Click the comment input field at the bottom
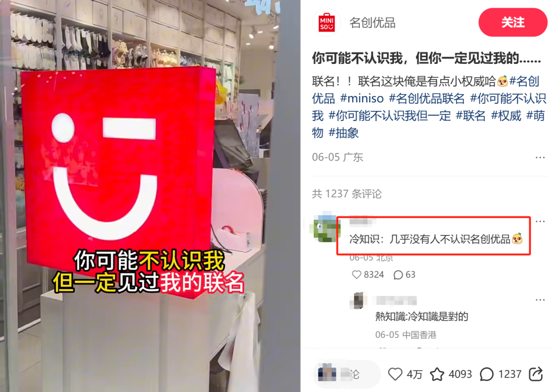This screenshot has width=552, height=392. (347, 374)
